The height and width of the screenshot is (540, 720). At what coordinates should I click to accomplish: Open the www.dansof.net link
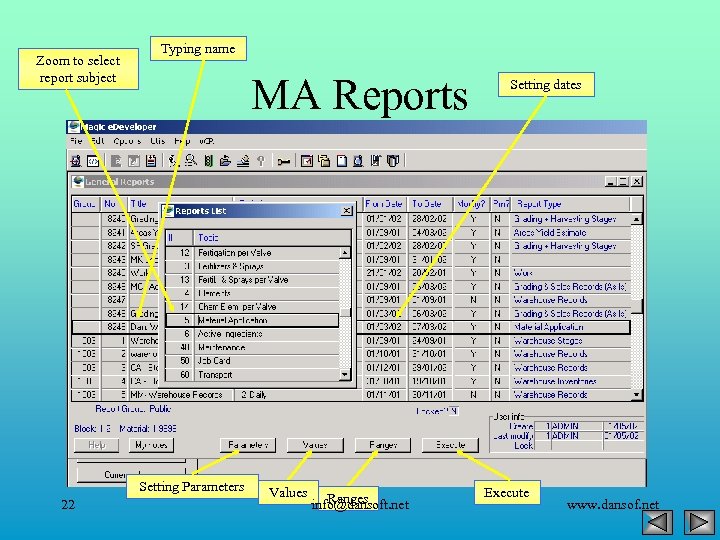pyautogui.click(x=613, y=505)
